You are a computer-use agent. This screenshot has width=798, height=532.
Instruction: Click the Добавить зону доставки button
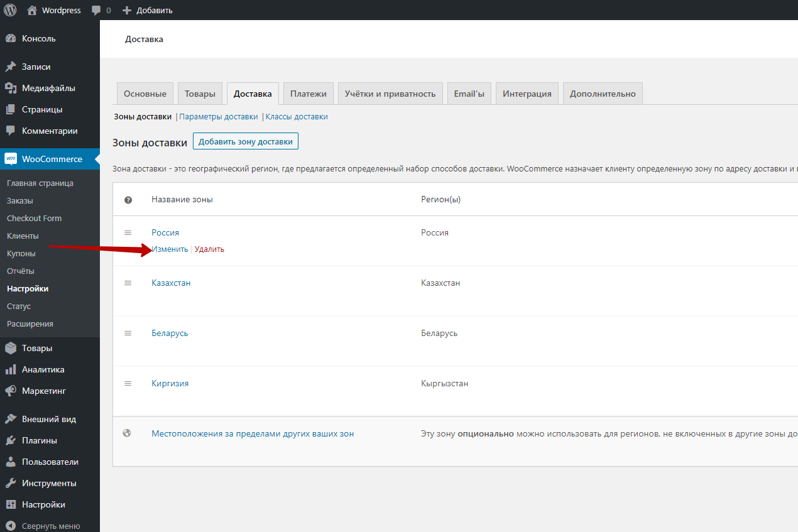(x=246, y=141)
